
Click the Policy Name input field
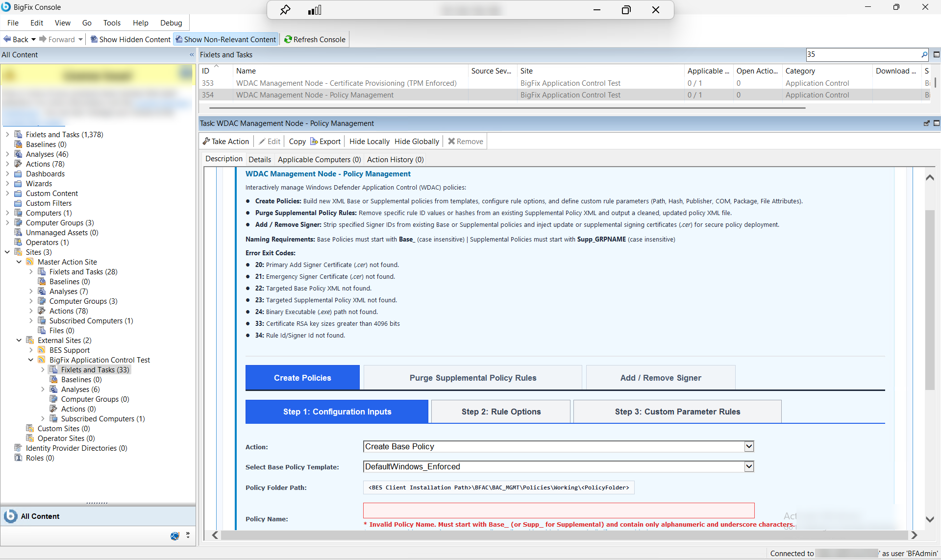(559, 511)
